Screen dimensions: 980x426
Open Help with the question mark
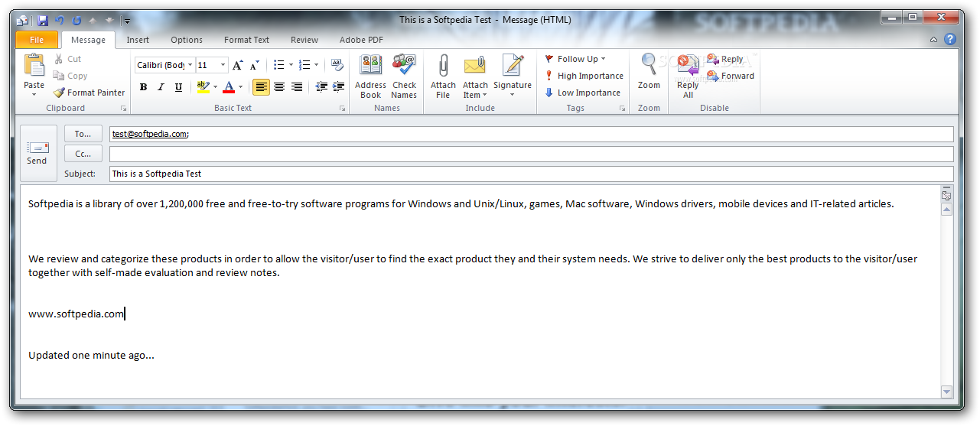click(x=950, y=40)
